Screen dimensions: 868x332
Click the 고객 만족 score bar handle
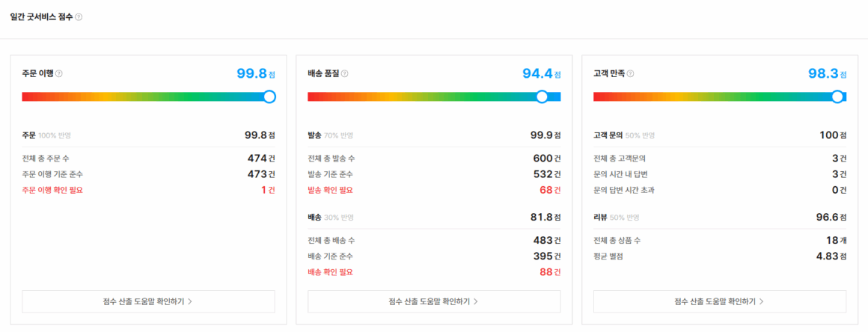(837, 96)
